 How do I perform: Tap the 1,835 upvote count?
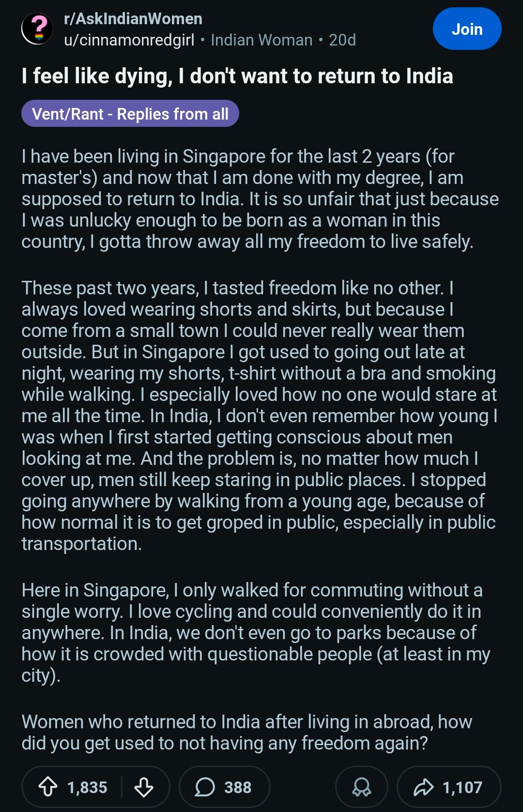tap(87, 787)
